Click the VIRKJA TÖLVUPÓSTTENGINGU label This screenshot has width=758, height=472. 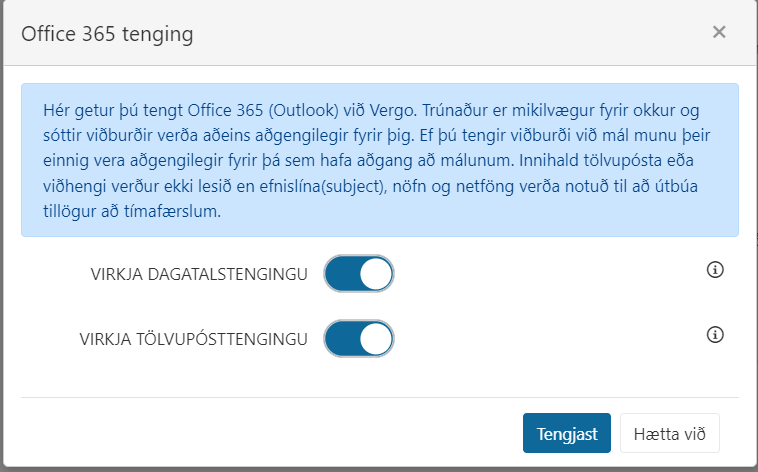point(193,339)
